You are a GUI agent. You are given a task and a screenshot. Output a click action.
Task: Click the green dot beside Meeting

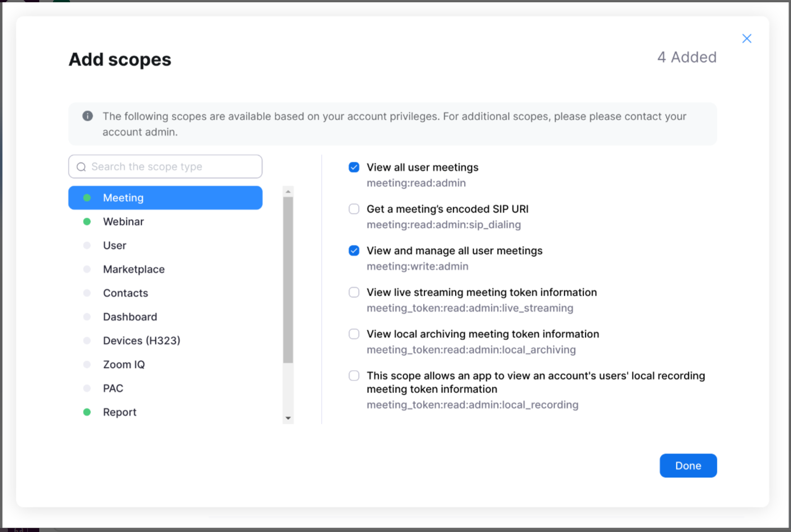pyautogui.click(x=87, y=198)
